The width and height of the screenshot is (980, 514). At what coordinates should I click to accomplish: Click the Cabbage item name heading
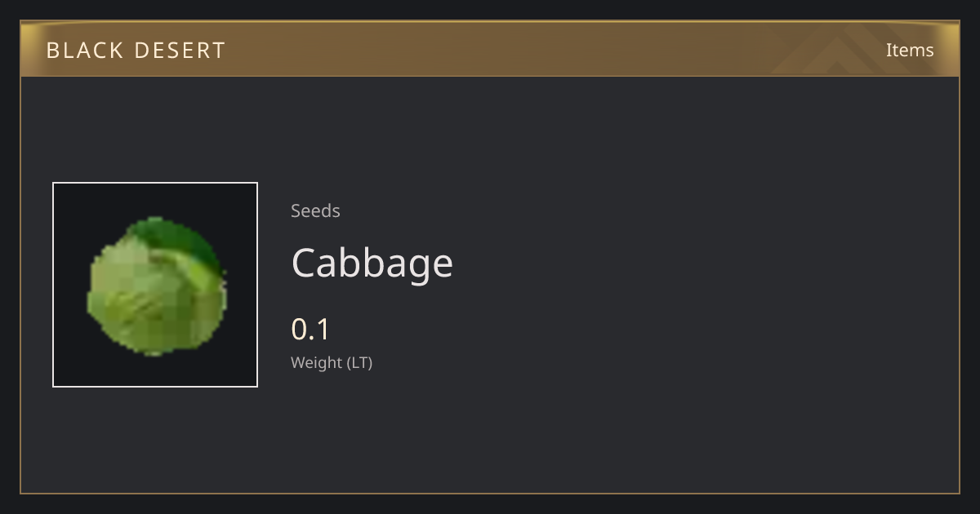(372, 263)
